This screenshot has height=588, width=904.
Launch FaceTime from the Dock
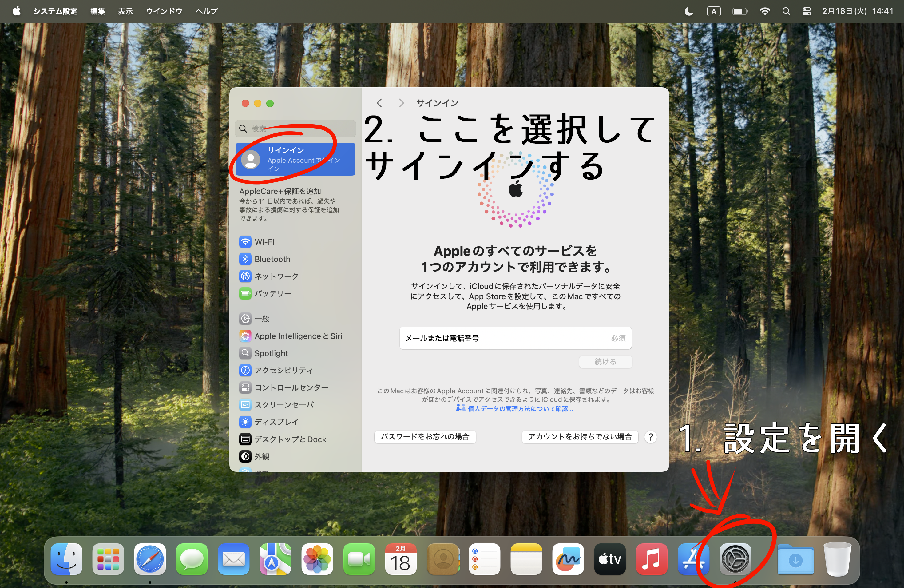(x=359, y=559)
